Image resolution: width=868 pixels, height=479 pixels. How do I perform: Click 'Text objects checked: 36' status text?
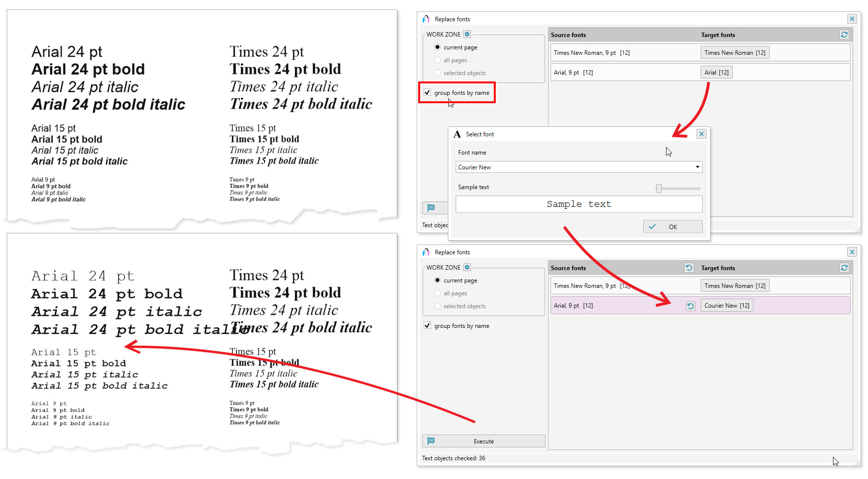click(x=453, y=458)
